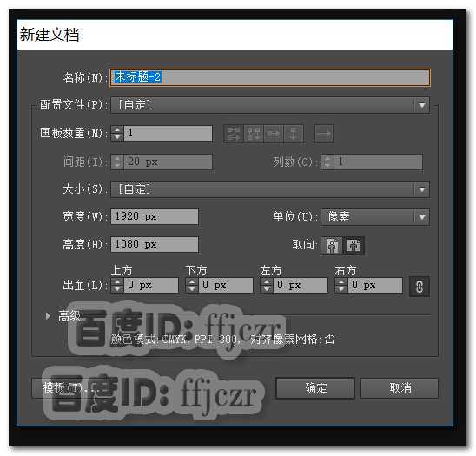Open the 配置文件 profile dropdown
The image size is (476, 456).
pos(270,105)
